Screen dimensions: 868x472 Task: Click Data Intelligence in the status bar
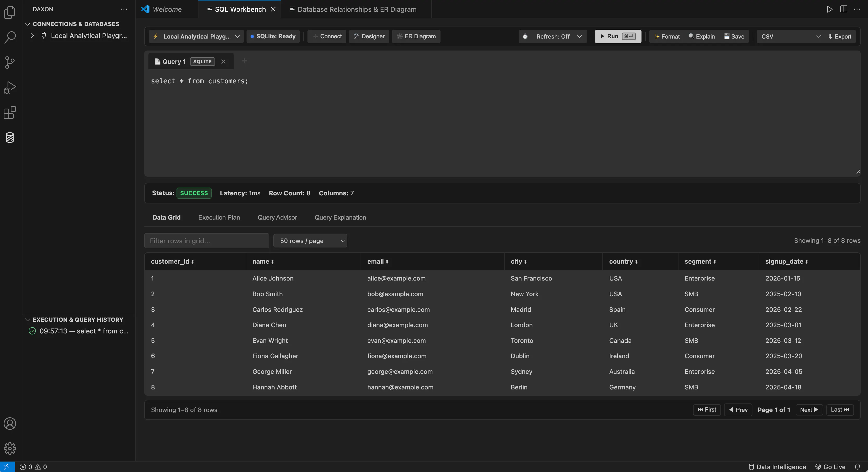(x=777, y=467)
